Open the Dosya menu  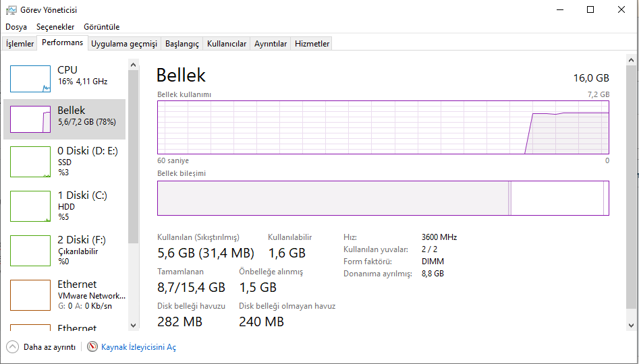[16, 27]
